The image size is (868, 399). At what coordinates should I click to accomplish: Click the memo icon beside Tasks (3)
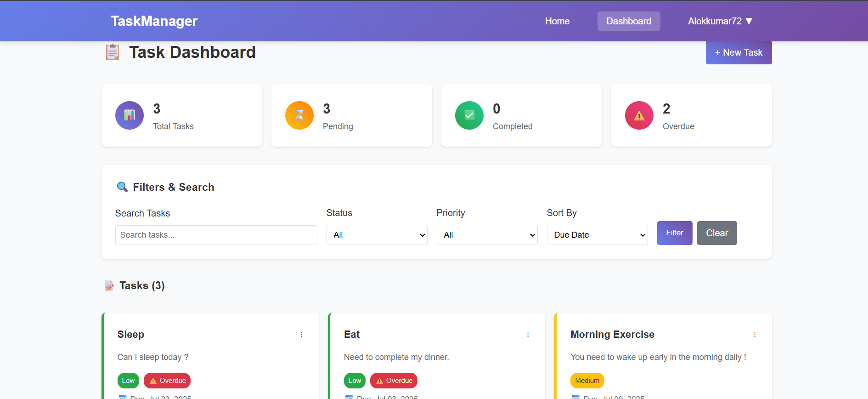(109, 286)
